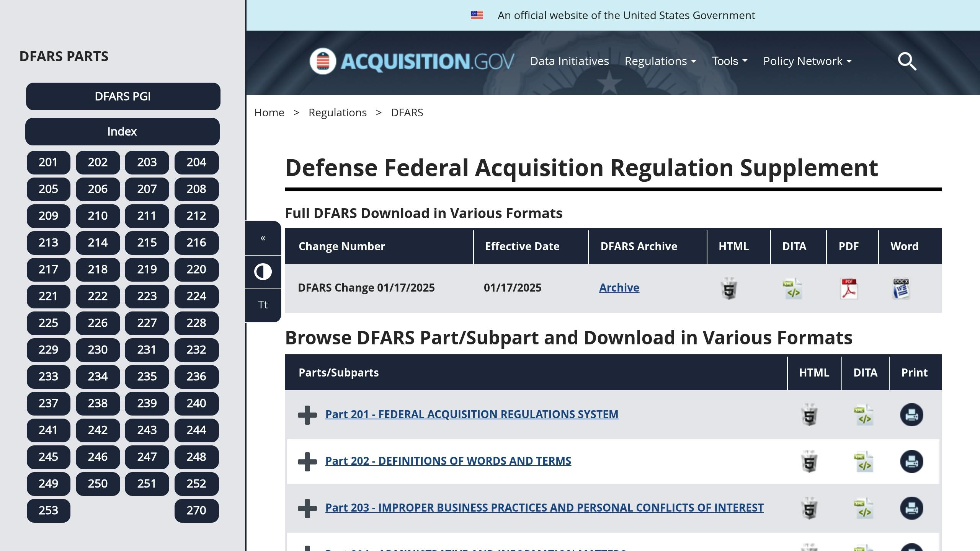Image resolution: width=980 pixels, height=551 pixels.
Task: Open Part 203 Improper Business Practices link
Action: [x=544, y=508]
